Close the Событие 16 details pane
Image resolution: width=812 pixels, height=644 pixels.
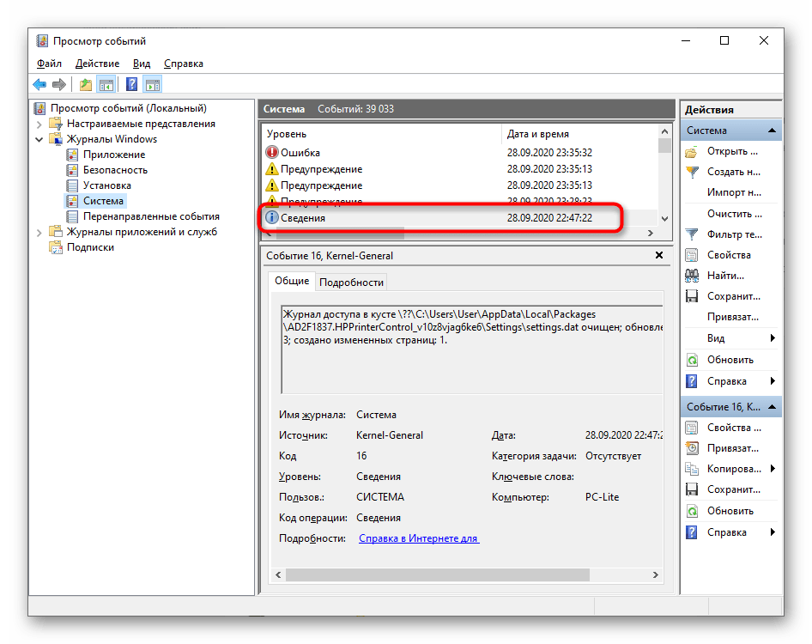659,255
